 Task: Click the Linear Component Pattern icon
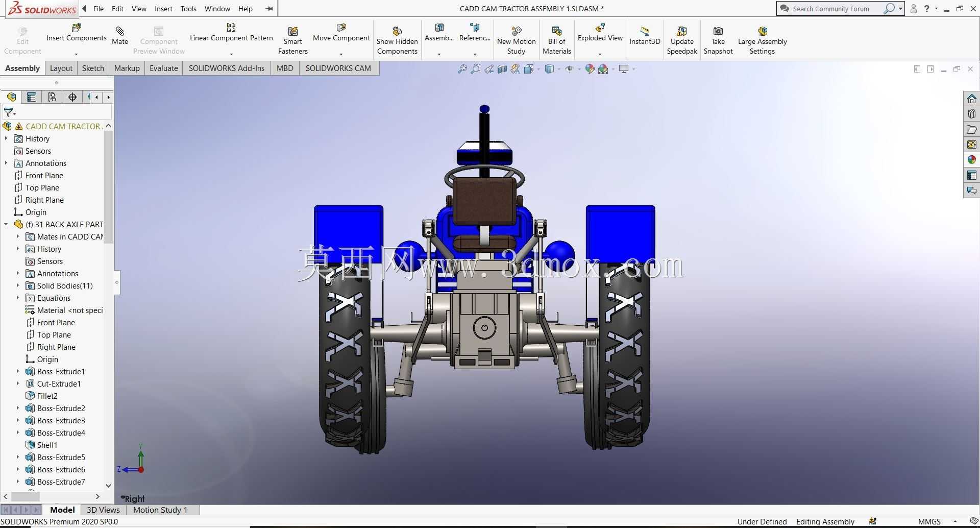tap(231, 28)
